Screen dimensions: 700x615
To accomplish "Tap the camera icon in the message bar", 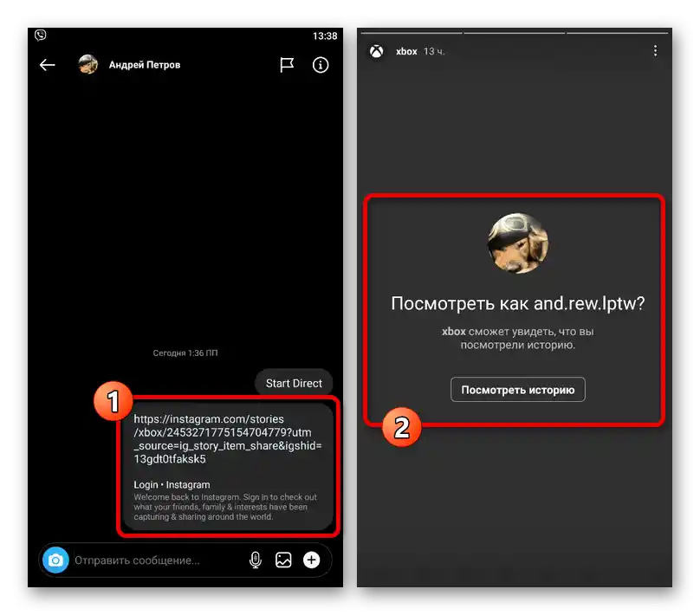I will pos(55,560).
